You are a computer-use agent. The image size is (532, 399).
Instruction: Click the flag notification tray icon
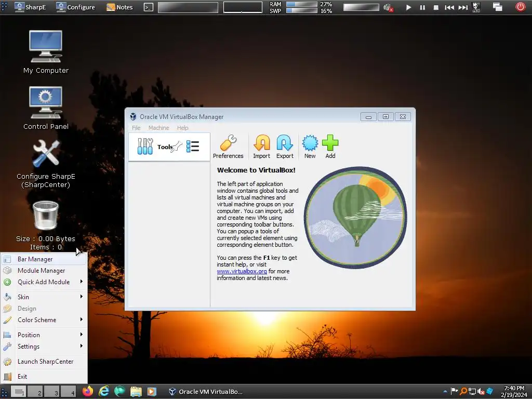[454, 391]
